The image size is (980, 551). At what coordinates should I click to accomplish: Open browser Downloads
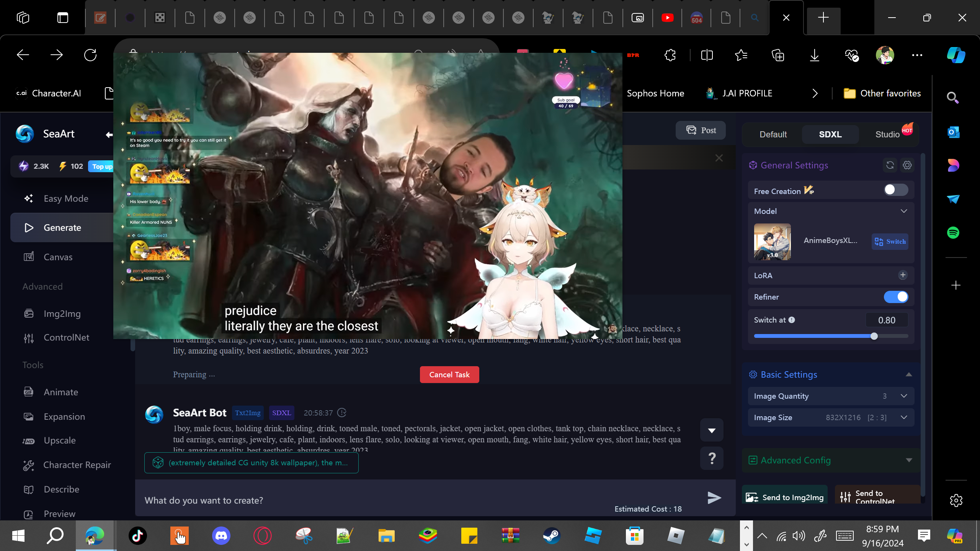[x=815, y=55]
